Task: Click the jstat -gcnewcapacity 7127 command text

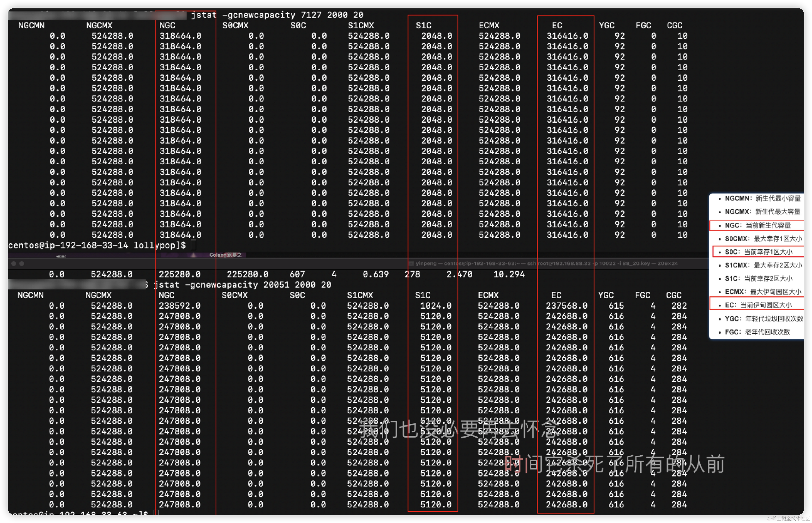Action: click(x=277, y=15)
